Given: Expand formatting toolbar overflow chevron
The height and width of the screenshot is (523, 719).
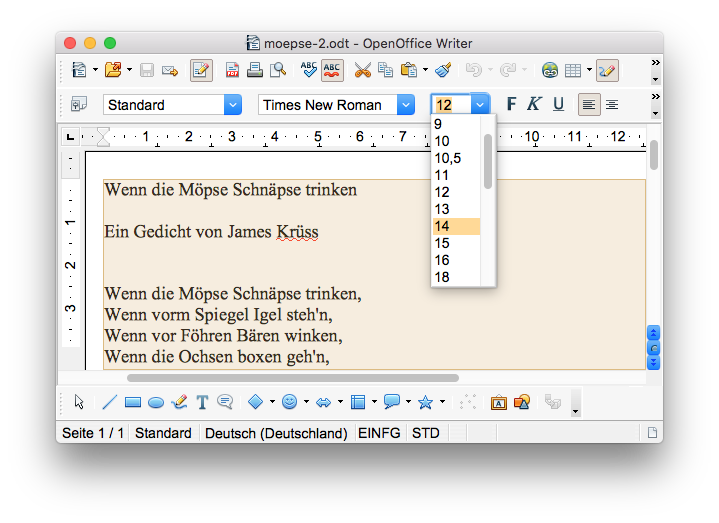Looking at the screenshot, I should [656, 97].
